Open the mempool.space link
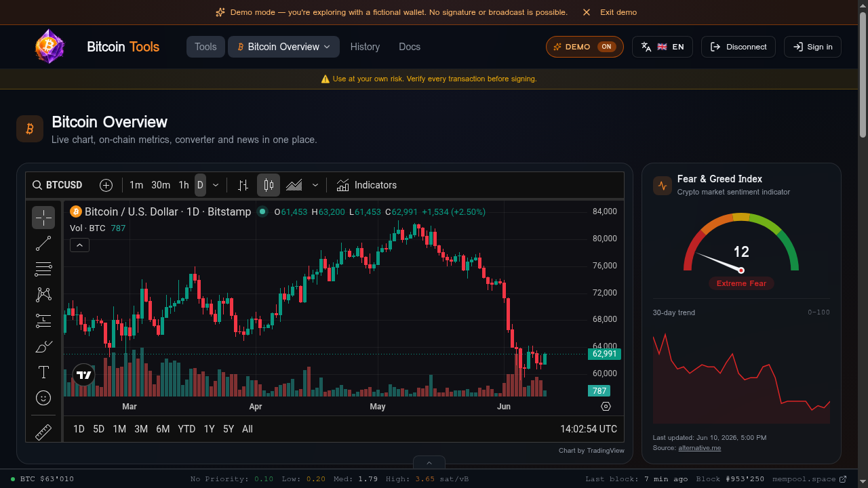 click(809, 479)
